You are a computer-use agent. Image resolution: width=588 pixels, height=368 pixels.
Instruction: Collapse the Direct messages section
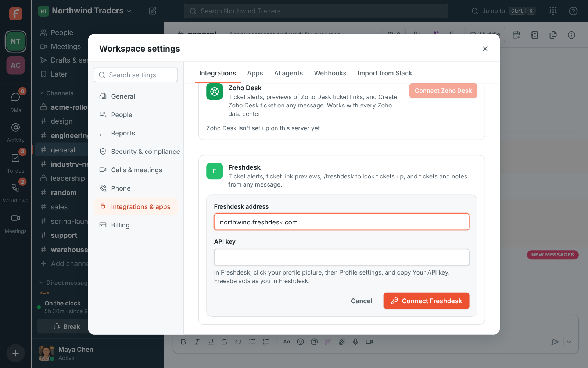63,283
